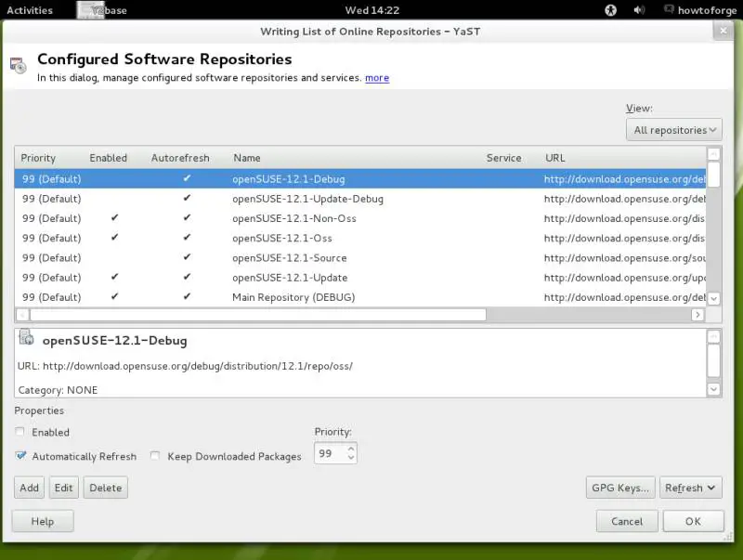This screenshot has height=560, width=743.
Task: Click the Priority value field showing 99
Action: 330,453
